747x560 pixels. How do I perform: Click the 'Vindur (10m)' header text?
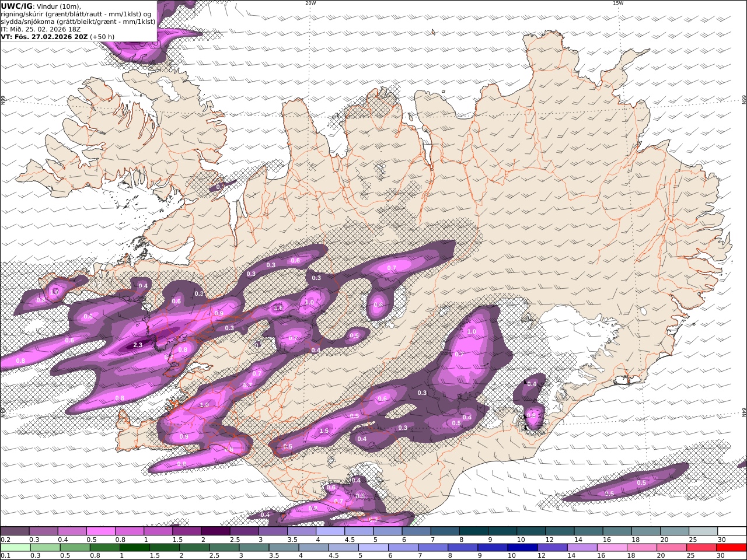pos(59,6)
